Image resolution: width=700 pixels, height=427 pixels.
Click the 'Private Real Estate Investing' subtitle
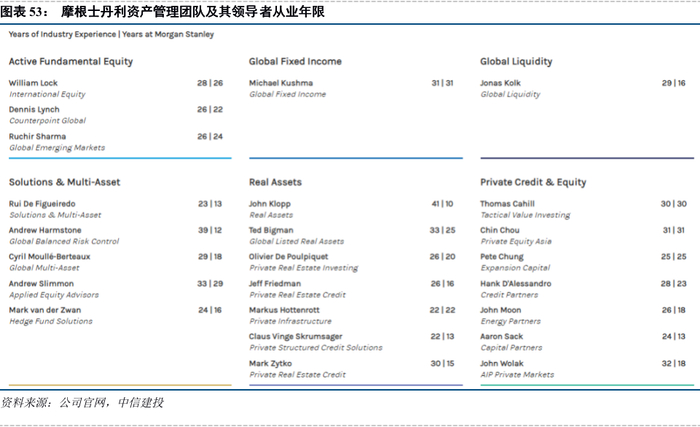[304, 268]
